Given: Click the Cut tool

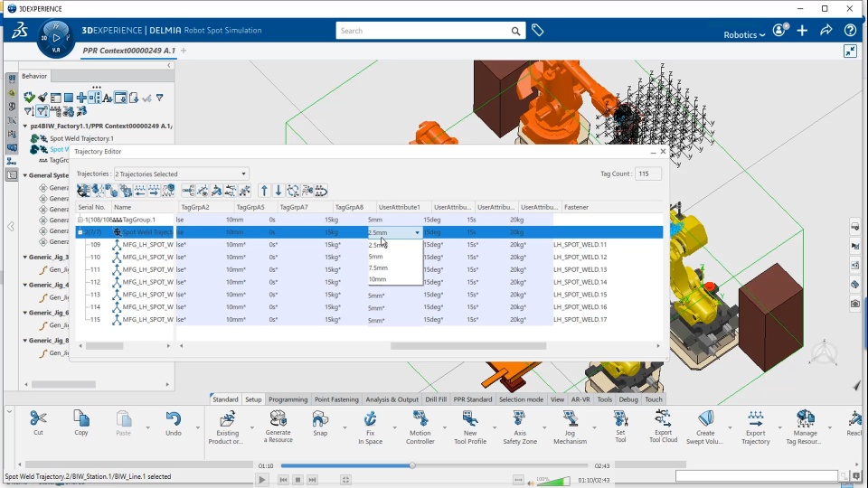Looking at the screenshot, I should click(38, 423).
